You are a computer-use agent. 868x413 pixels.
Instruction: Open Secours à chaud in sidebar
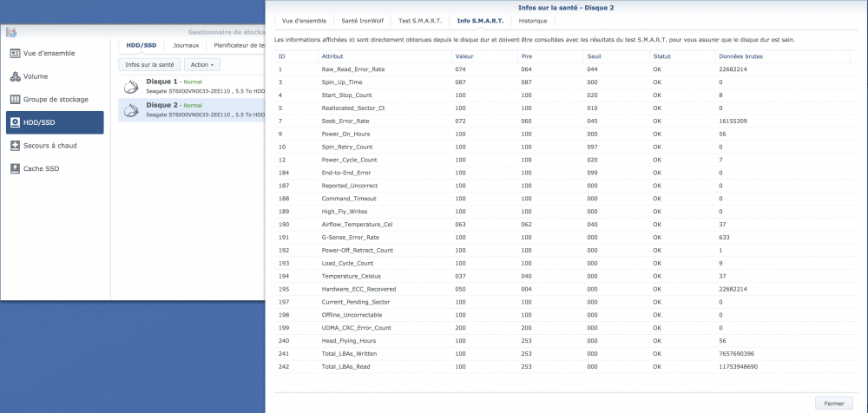55,146
